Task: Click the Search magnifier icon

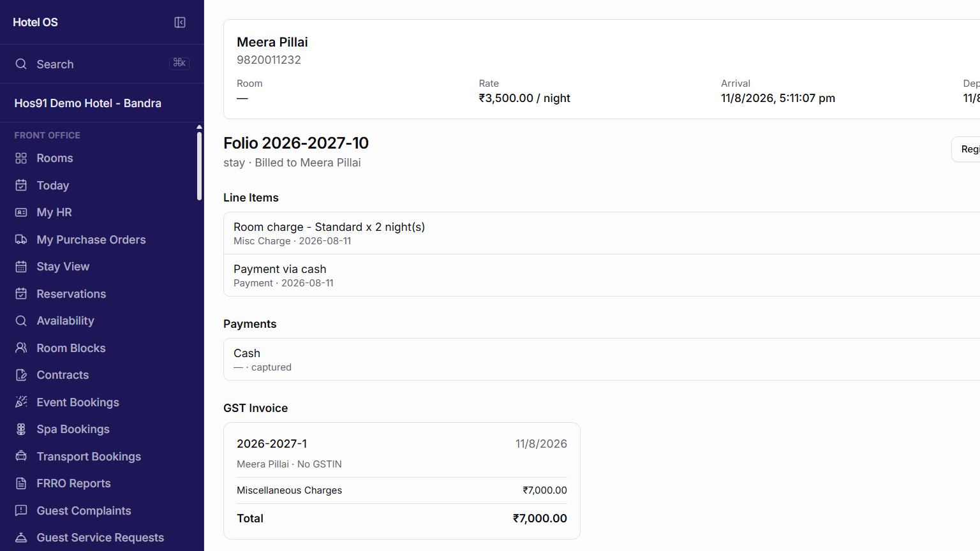Action: point(21,64)
